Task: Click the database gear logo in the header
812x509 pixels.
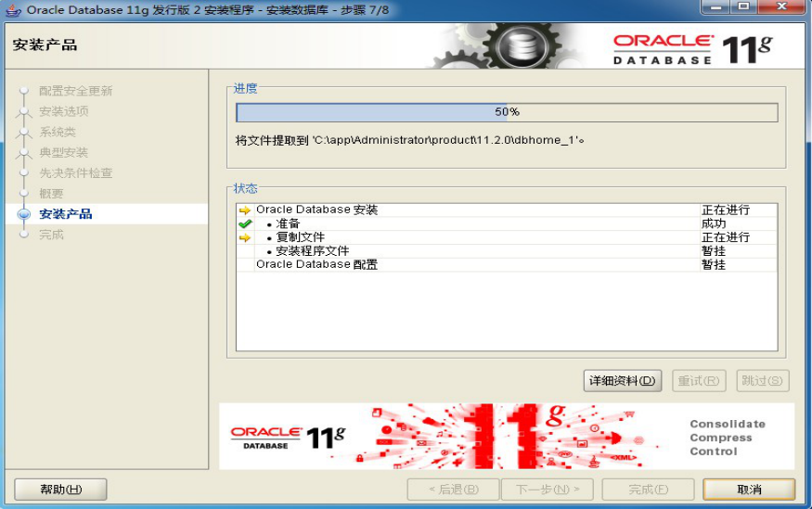Action: [522, 46]
